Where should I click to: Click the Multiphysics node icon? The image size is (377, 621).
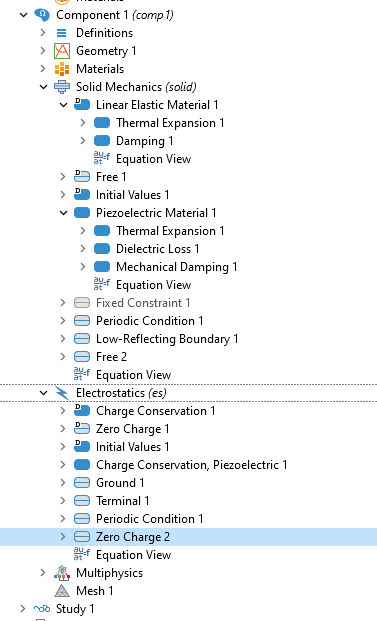[x=62, y=573]
